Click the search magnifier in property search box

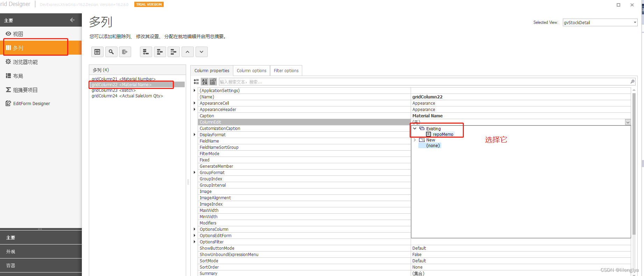coord(632,82)
